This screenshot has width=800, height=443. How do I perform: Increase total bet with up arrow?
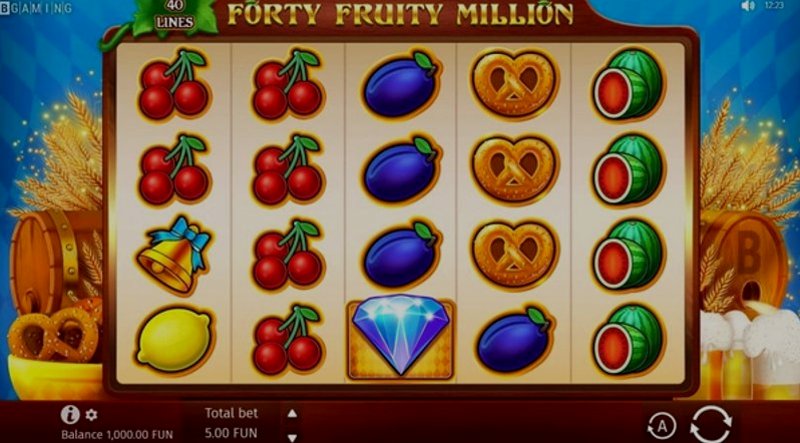292,413
